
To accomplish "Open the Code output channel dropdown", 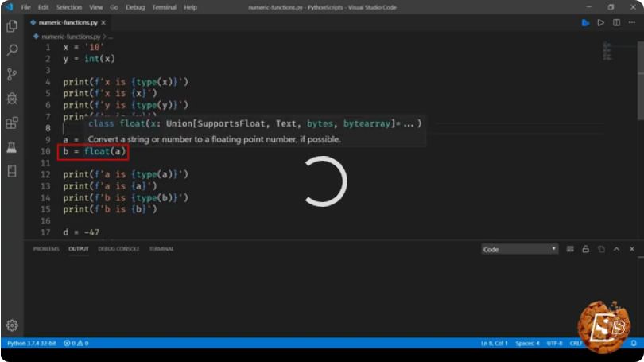I will click(519, 249).
